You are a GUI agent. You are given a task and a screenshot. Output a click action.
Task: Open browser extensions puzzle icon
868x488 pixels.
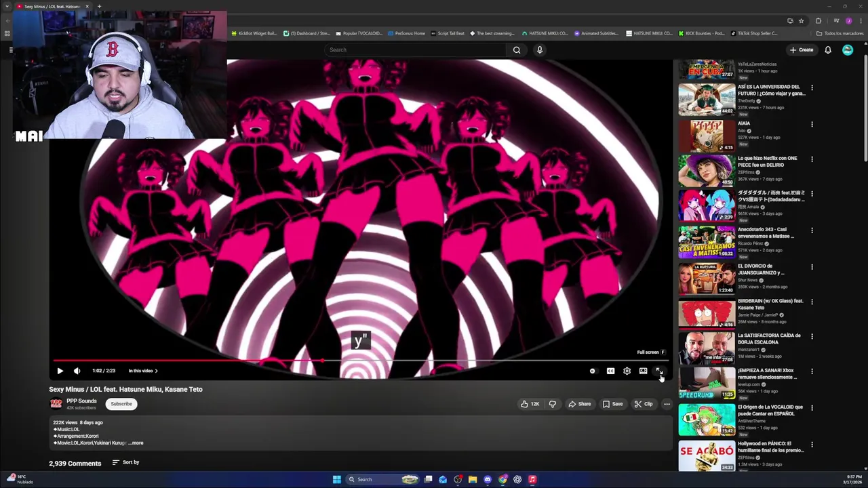(818, 20)
